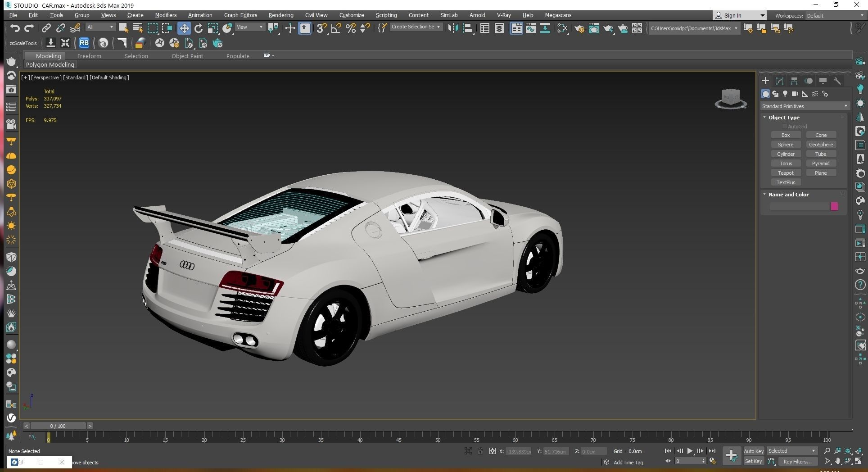
Task: Activate the Select and Scale tool
Action: point(212,28)
